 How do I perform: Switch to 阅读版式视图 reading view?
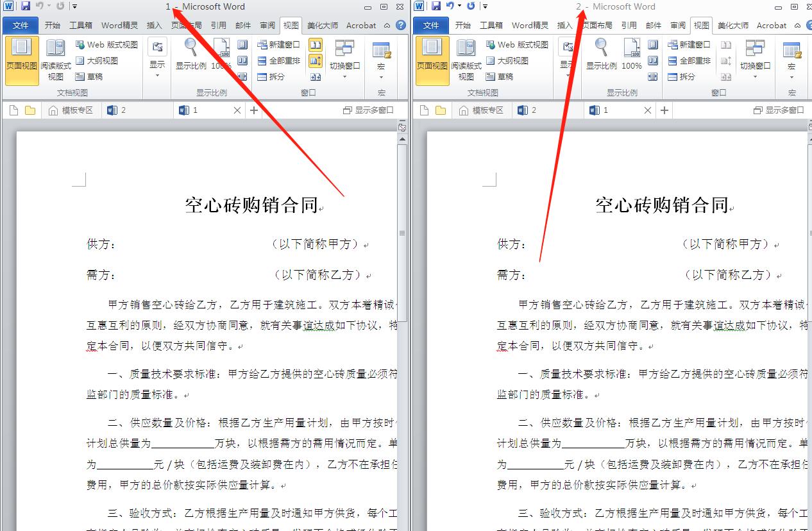coord(55,61)
